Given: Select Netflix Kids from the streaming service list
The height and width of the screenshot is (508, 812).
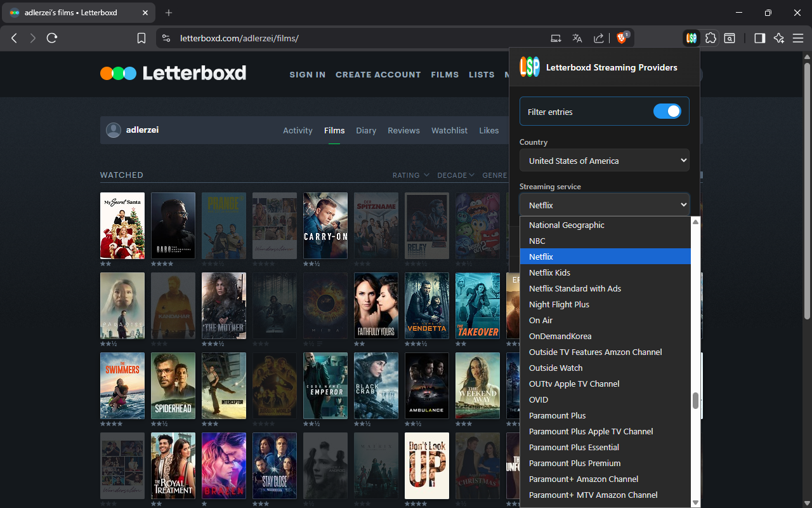Looking at the screenshot, I should tap(549, 272).
